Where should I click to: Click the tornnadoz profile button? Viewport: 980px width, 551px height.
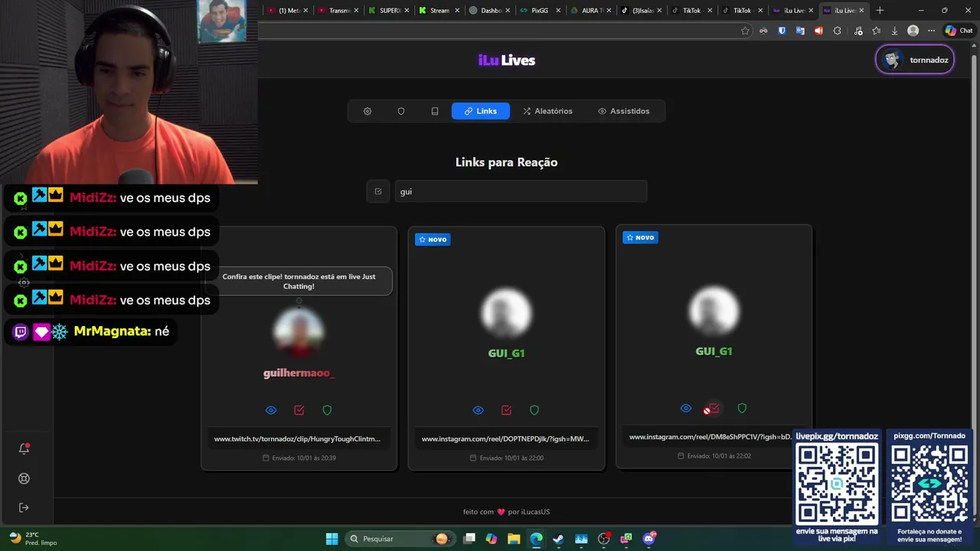pyautogui.click(x=915, y=60)
